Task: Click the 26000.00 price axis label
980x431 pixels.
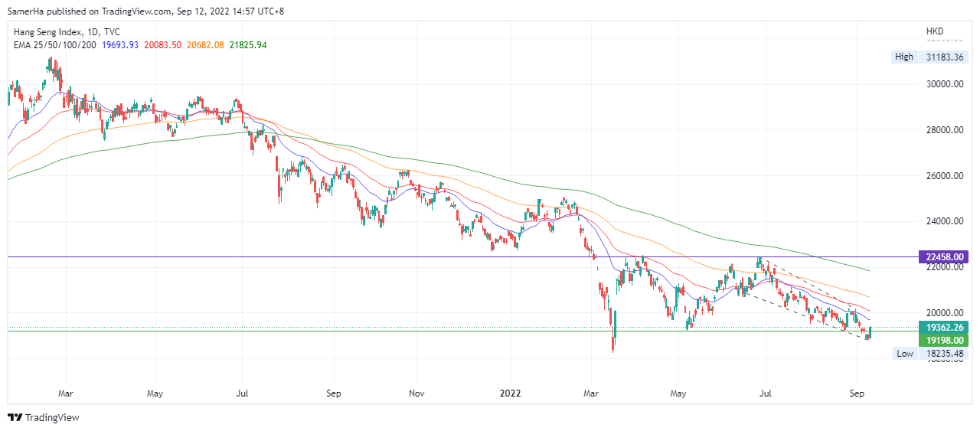Action: click(943, 175)
